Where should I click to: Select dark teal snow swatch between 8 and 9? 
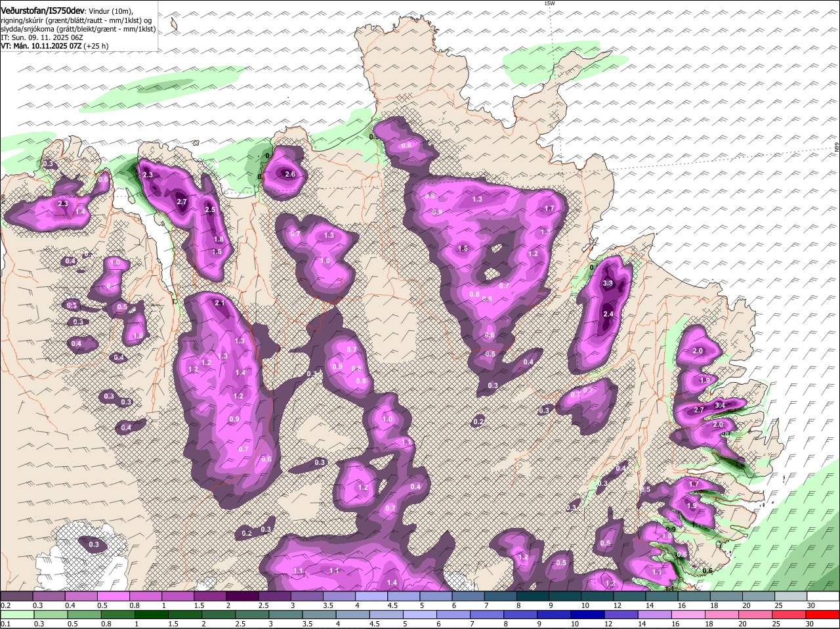click(x=533, y=596)
